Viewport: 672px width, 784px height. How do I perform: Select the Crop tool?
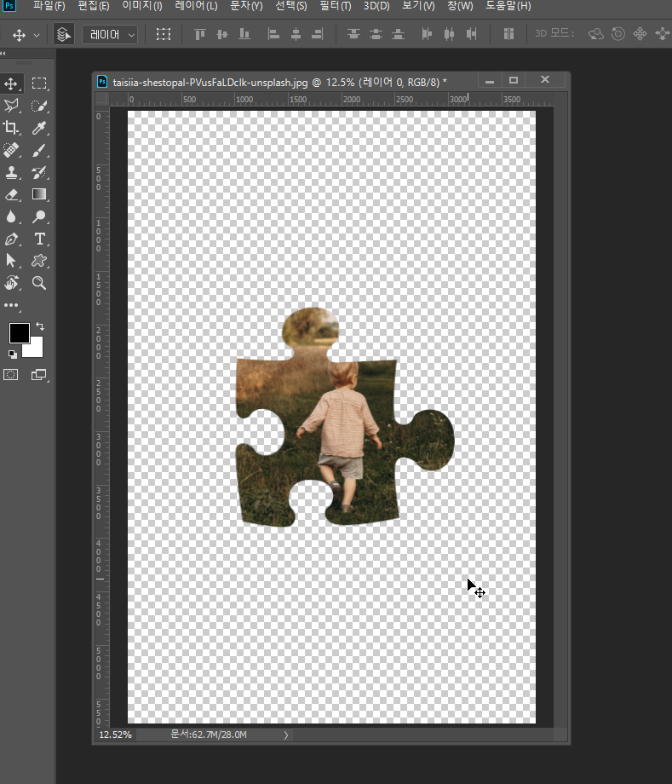pyautogui.click(x=11, y=128)
